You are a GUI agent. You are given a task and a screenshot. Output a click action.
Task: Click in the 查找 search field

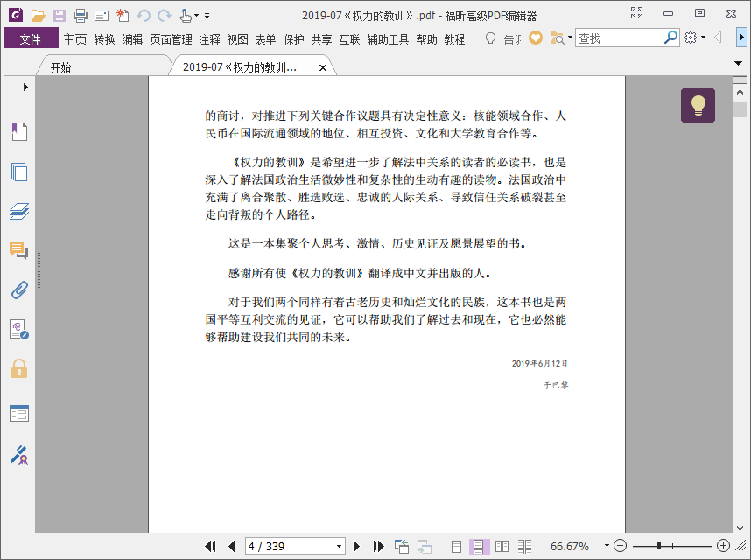tap(620, 38)
